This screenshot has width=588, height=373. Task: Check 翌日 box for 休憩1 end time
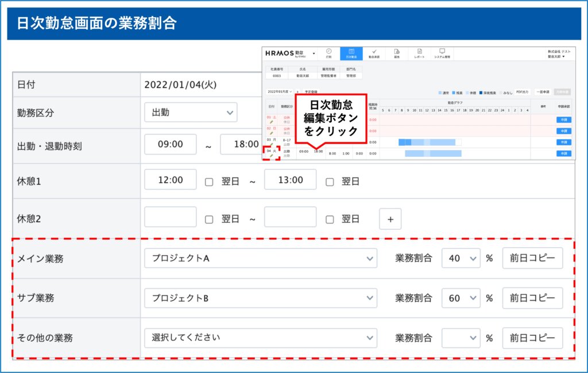tap(330, 182)
